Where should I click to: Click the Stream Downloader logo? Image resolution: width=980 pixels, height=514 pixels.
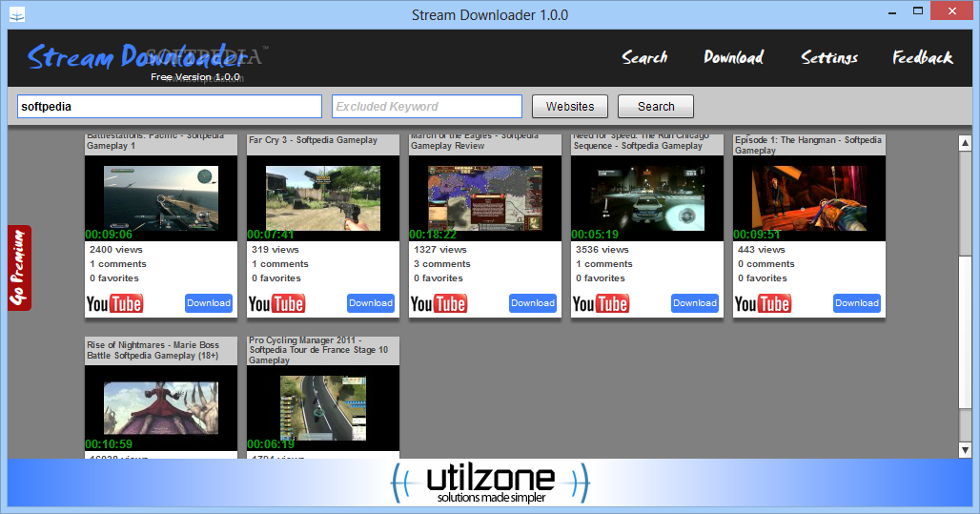coord(137,57)
